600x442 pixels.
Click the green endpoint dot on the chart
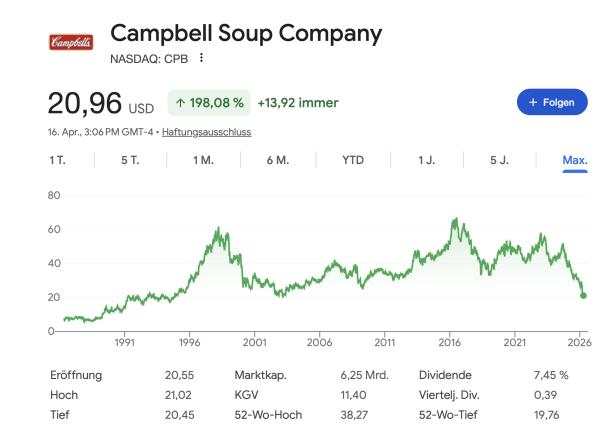[583, 295]
